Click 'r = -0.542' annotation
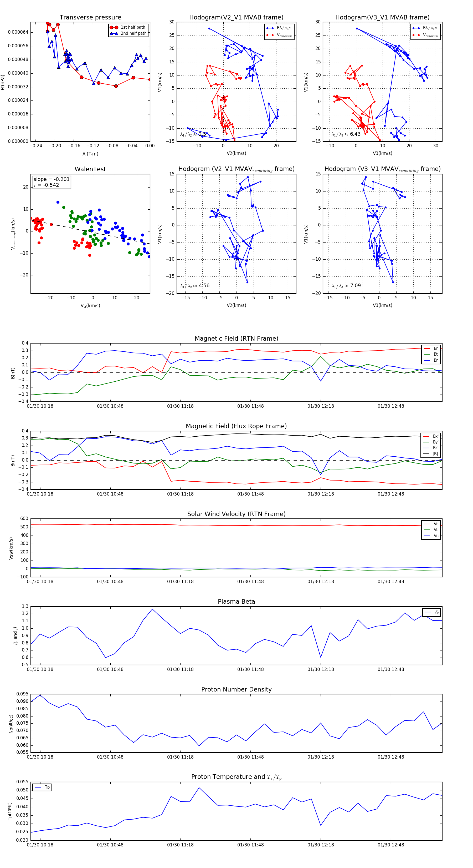The height and width of the screenshot is (868, 473). (46, 185)
